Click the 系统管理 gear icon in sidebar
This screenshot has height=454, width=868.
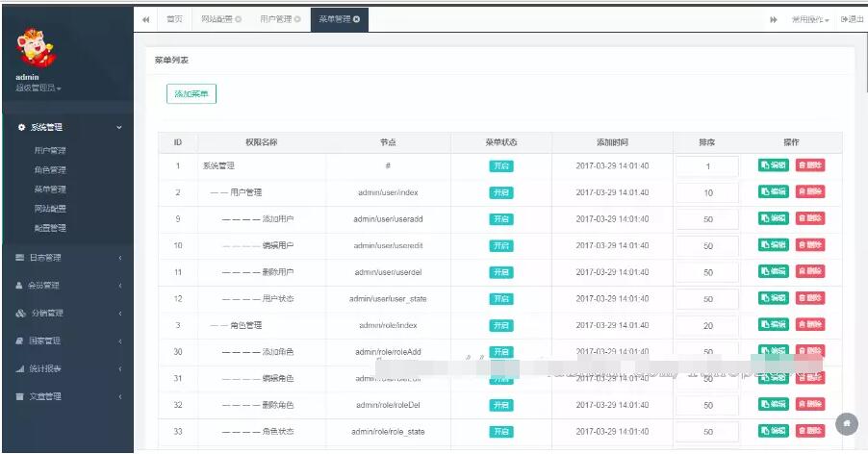pos(21,127)
